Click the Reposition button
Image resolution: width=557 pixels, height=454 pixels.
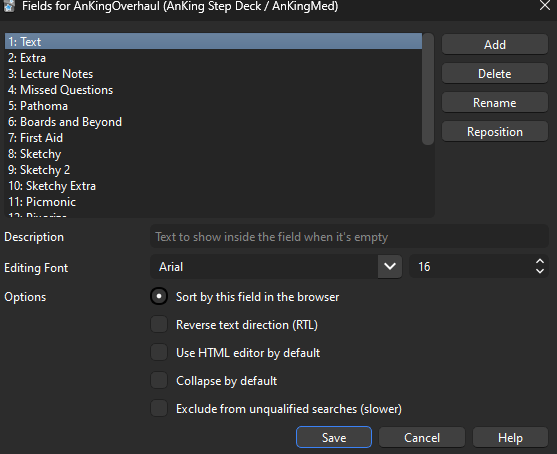[494, 132]
